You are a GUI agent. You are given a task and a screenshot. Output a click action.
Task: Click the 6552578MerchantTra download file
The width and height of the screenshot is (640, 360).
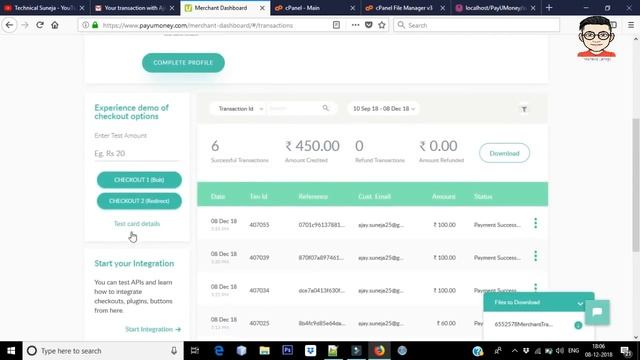coord(524,324)
